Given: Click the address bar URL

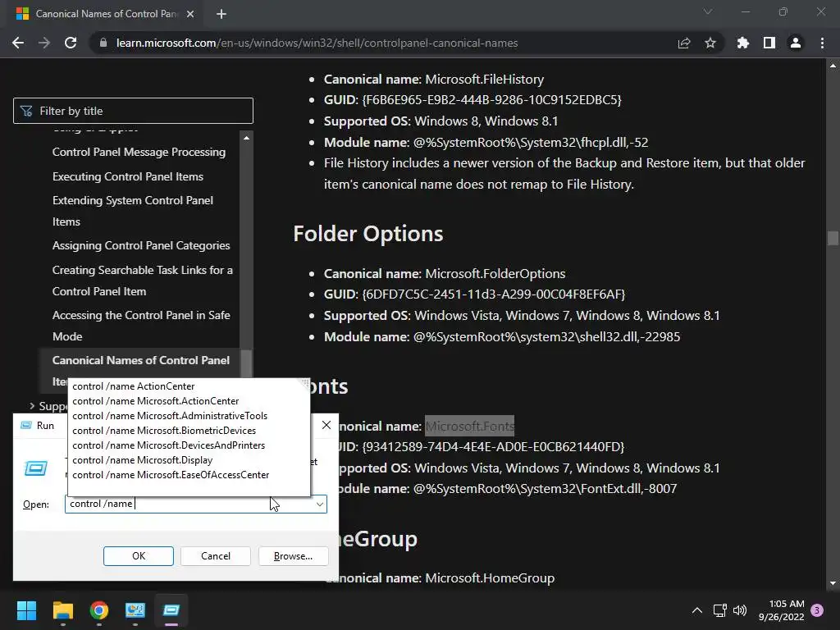Looking at the screenshot, I should pyautogui.click(x=317, y=43).
